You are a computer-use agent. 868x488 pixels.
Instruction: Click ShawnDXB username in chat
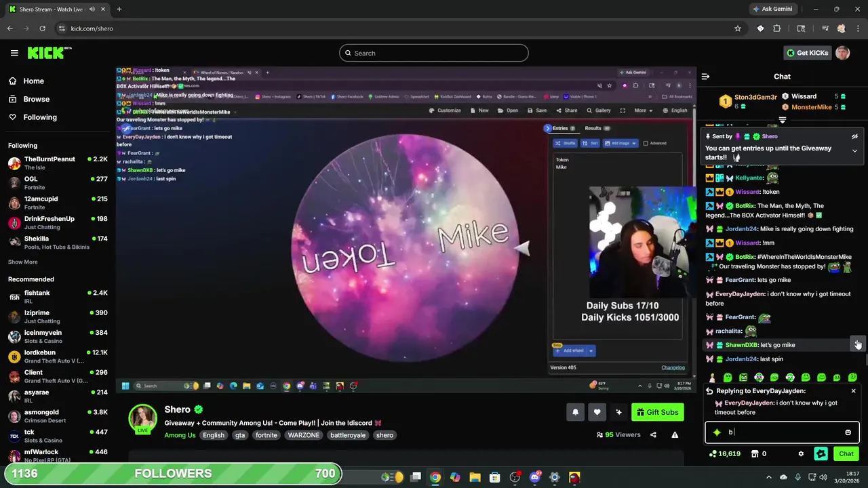741,345
